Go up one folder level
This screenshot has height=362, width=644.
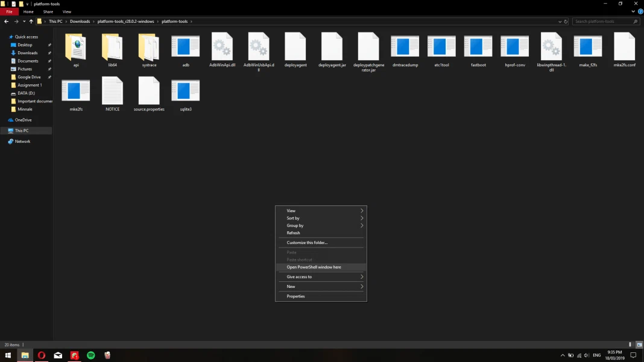31,21
